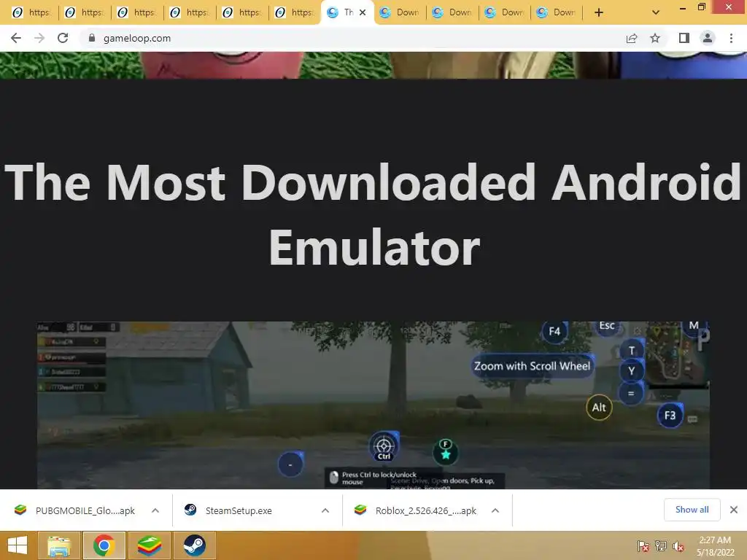Click the network tray icon
The height and width of the screenshot is (560, 747).
pyautogui.click(x=661, y=545)
